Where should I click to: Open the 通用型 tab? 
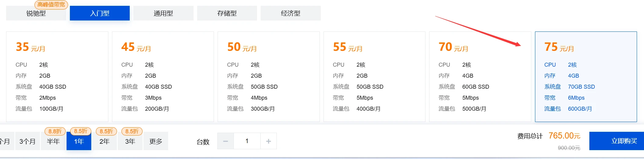[x=163, y=13]
